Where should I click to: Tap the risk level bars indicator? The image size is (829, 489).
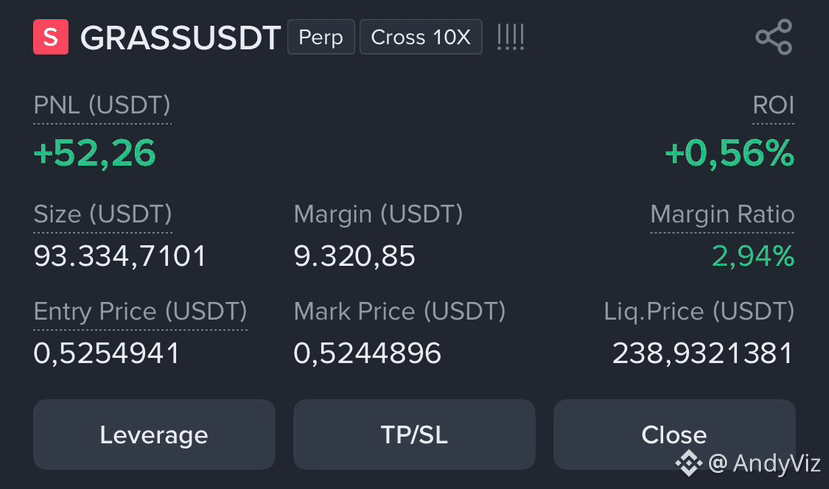point(511,37)
